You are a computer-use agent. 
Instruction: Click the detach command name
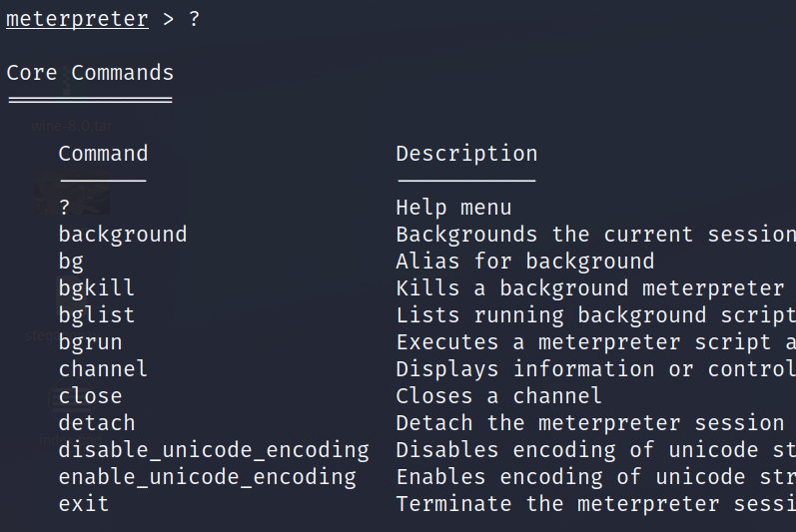97,423
